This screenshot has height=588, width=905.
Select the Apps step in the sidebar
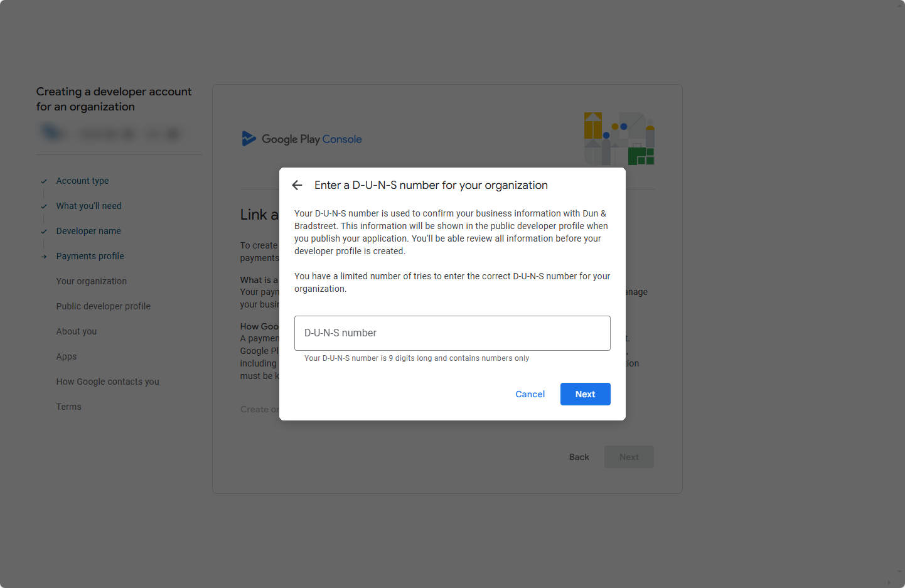66,356
